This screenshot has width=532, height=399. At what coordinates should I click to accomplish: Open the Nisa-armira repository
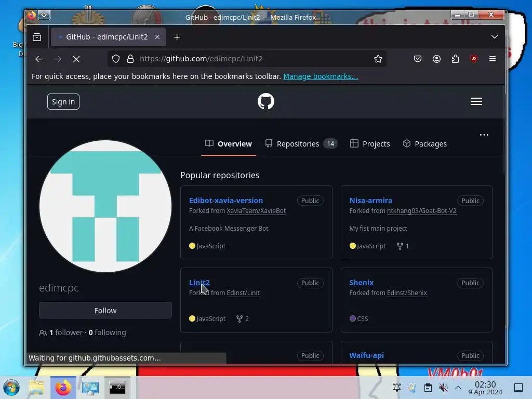point(371,201)
